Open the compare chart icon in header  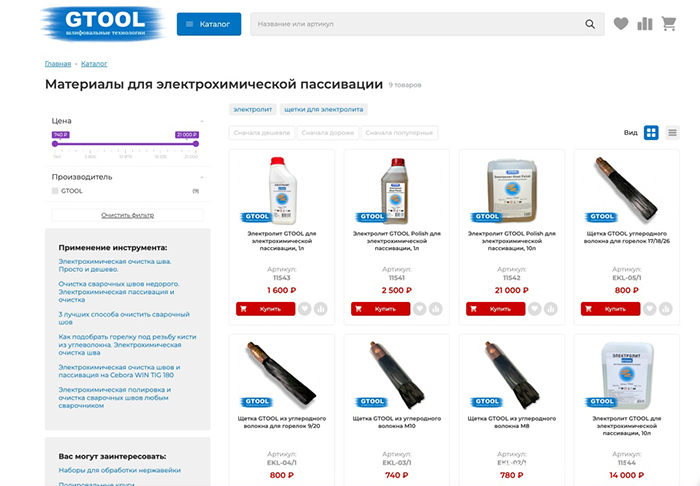645,24
